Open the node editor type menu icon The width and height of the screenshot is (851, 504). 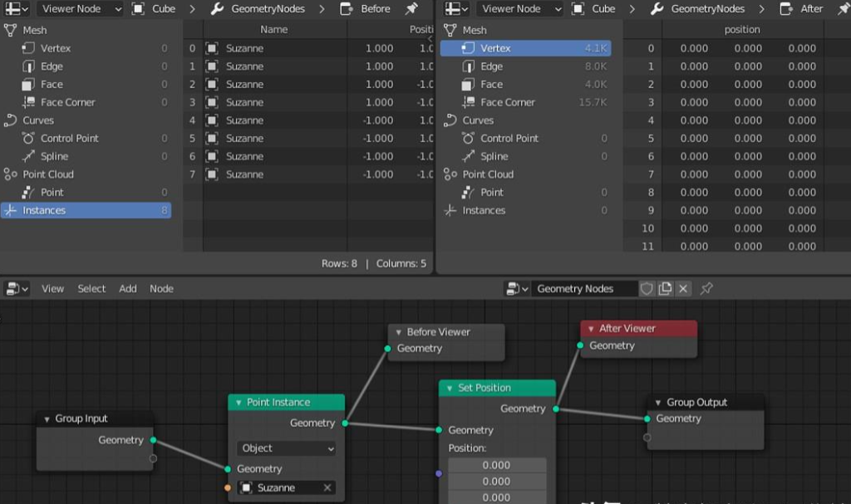point(17,289)
